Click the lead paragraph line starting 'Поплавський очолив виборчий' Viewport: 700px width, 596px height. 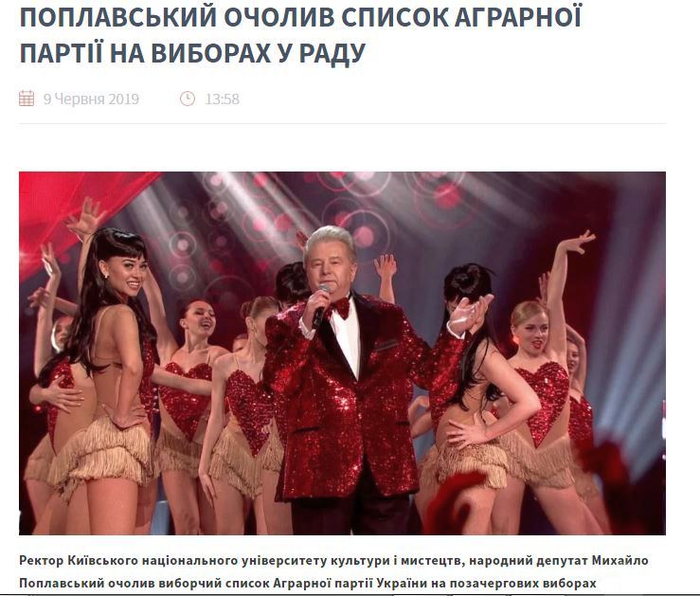308,583
